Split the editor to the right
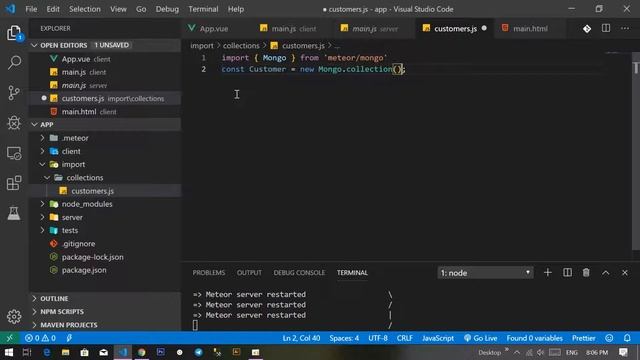Screen dimensions: 640x360 tap(606, 28)
